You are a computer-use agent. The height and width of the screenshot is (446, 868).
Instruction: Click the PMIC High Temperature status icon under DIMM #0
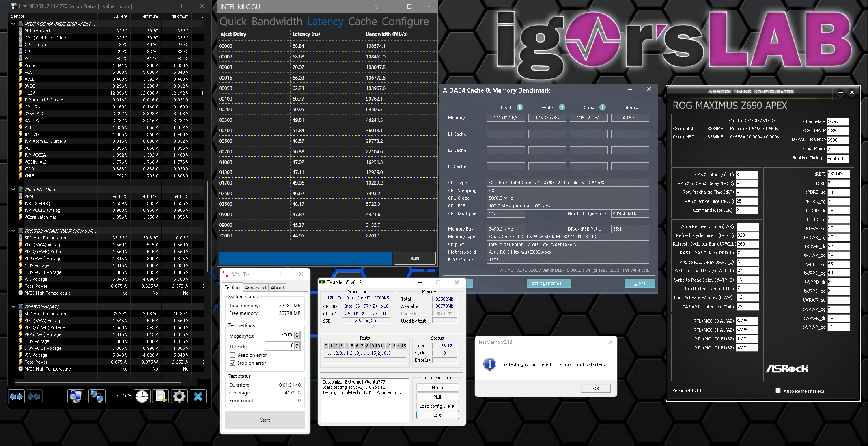tap(21, 293)
